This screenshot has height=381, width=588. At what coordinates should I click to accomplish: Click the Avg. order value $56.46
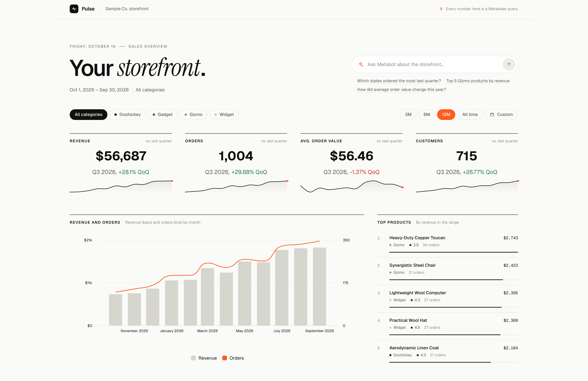(x=352, y=156)
